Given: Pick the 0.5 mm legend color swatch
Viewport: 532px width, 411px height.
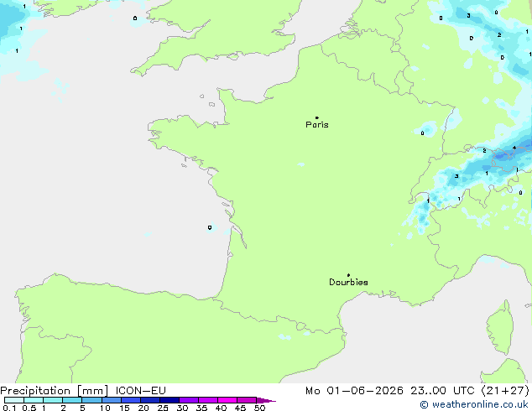Looking at the screenshot, I should click(x=34, y=400).
